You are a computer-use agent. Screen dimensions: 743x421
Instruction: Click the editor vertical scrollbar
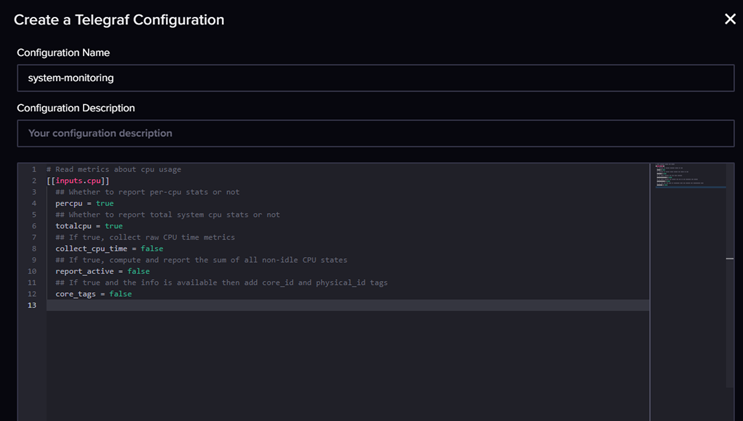[730, 275]
